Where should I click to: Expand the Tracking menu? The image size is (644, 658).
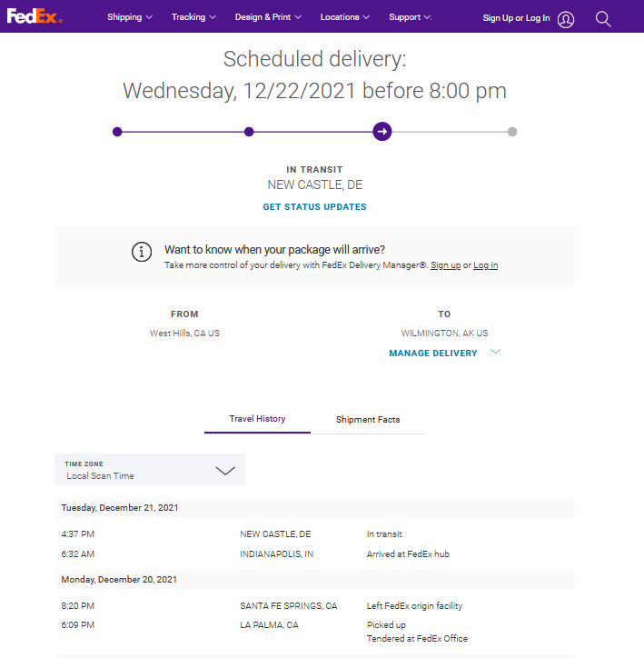tap(193, 17)
